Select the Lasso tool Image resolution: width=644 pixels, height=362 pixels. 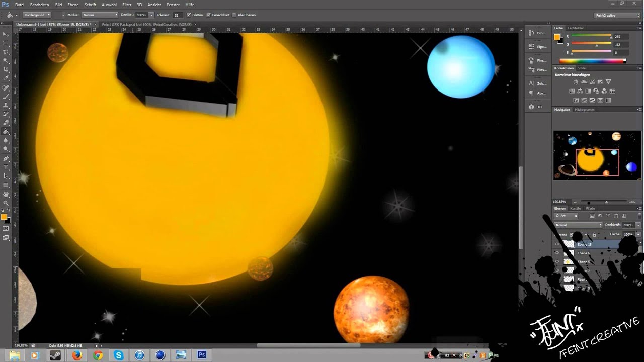6,52
